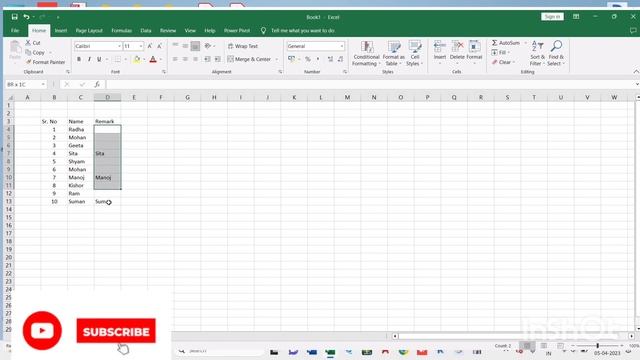
Task: Click the Increase Indent icon
Action: [218, 59]
